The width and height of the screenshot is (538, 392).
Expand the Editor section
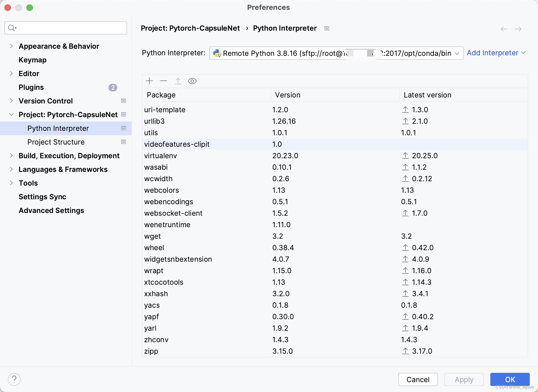point(11,73)
